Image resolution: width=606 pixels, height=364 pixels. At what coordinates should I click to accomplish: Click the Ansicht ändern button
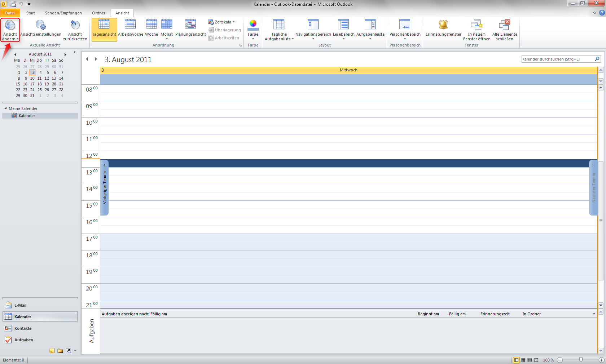10,30
